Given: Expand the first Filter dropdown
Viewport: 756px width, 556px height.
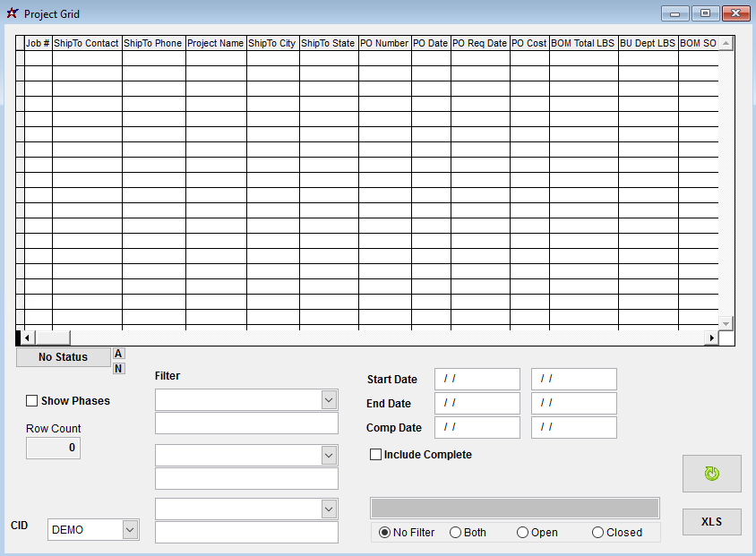Looking at the screenshot, I should pyautogui.click(x=329, y=399).
